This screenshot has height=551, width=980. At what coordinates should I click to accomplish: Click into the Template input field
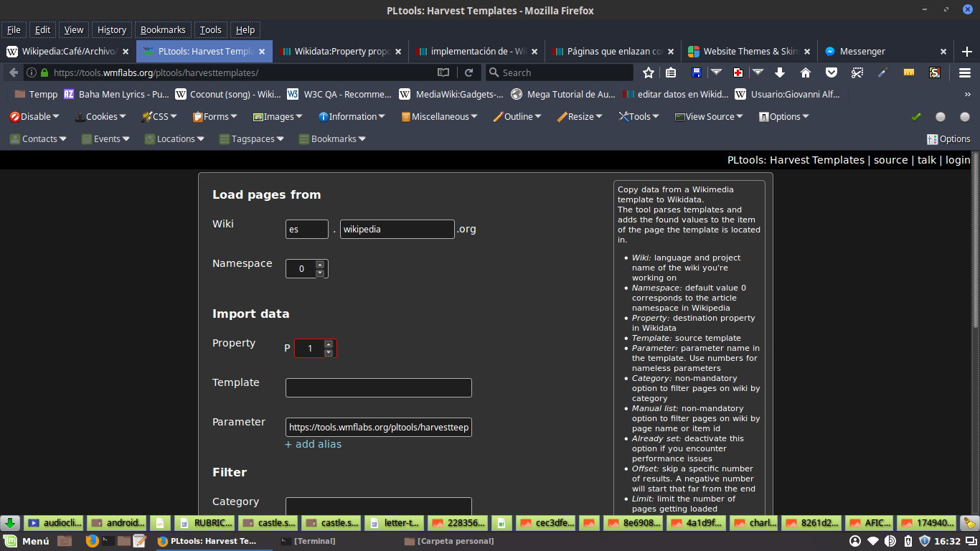pos(379,387)
